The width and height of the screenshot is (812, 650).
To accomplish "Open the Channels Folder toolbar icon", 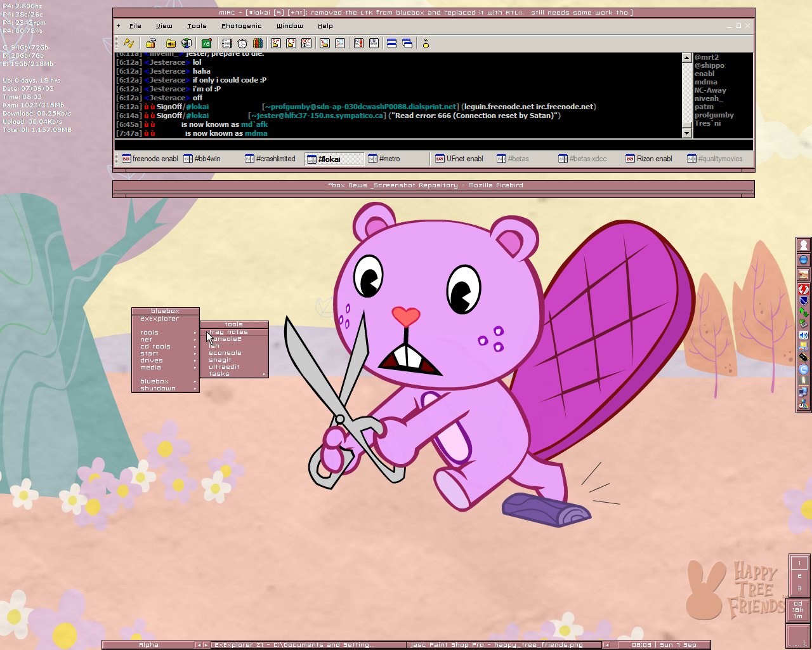I will 171,43.
